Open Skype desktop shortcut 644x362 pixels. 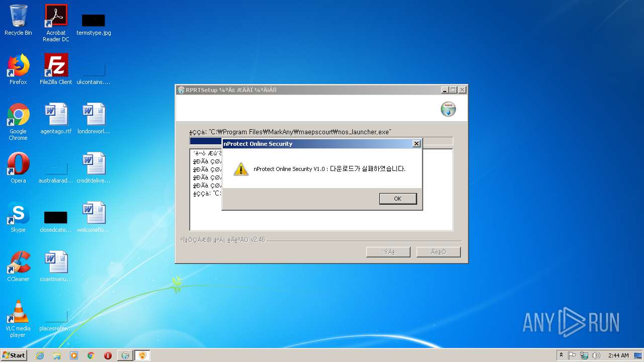coord(18,217)
